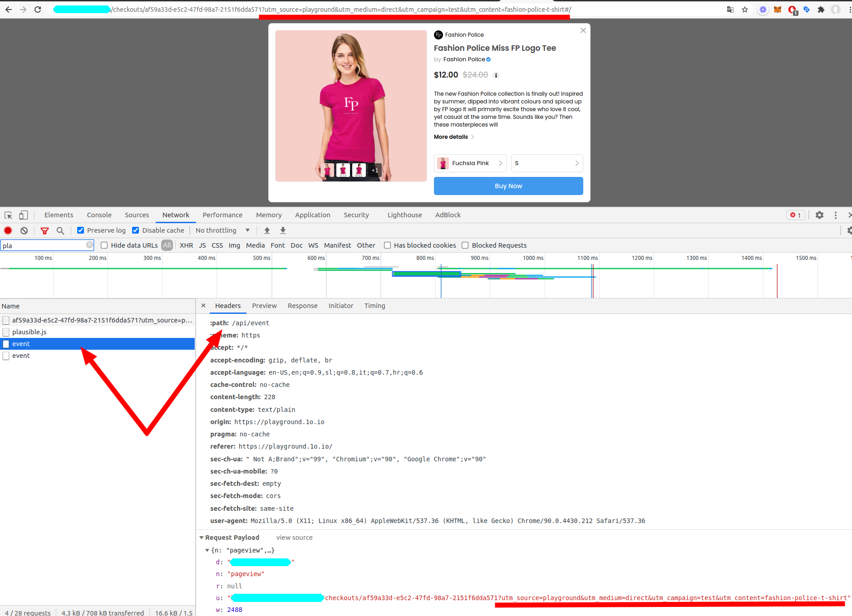Screen dimensions: 852x616
Task: Open the network search magnifier
Action: pyautogui.click(x=60, y=230)
